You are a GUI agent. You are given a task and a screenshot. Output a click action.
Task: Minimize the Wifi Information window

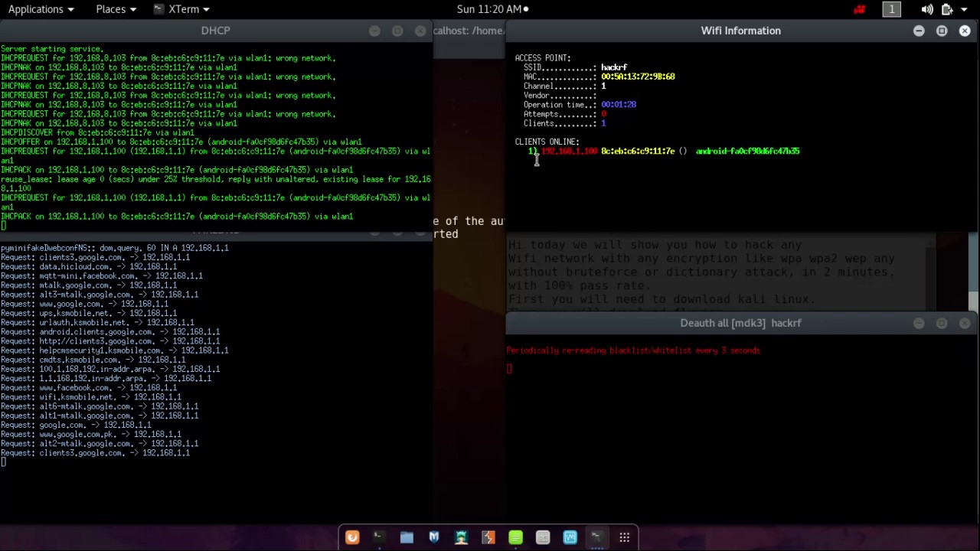(x=919, y=31)
